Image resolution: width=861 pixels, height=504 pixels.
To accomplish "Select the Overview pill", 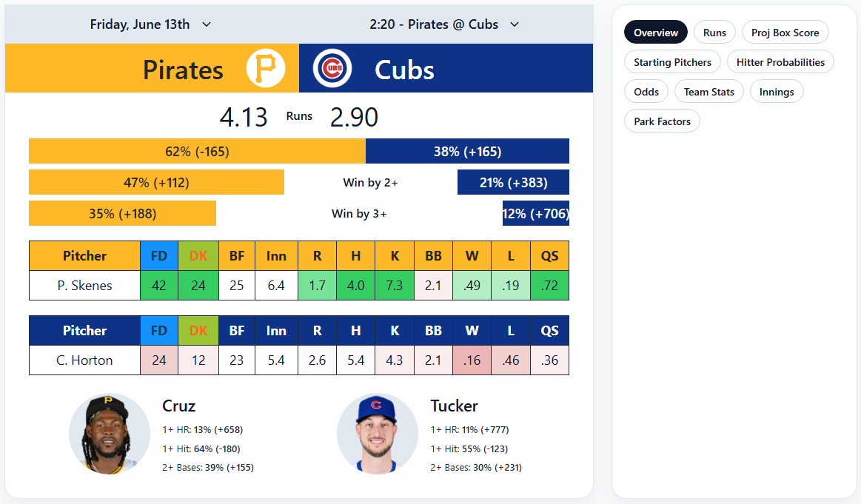I will [x=655, y=32].
